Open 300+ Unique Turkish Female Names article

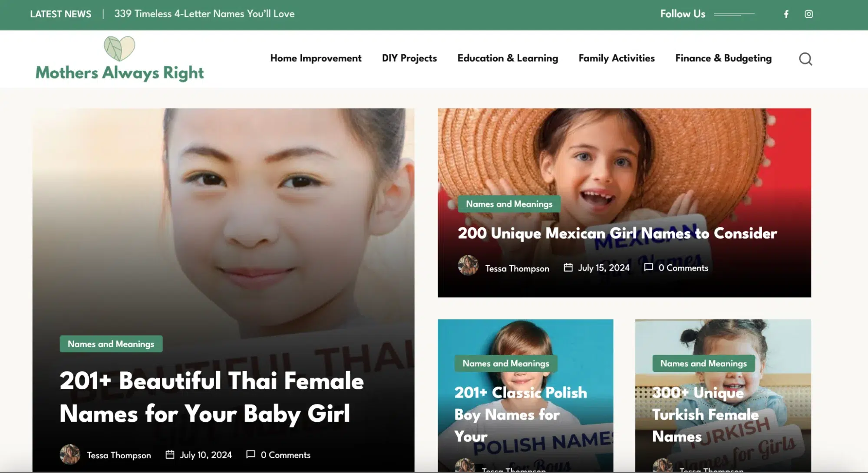coord(705,414)
